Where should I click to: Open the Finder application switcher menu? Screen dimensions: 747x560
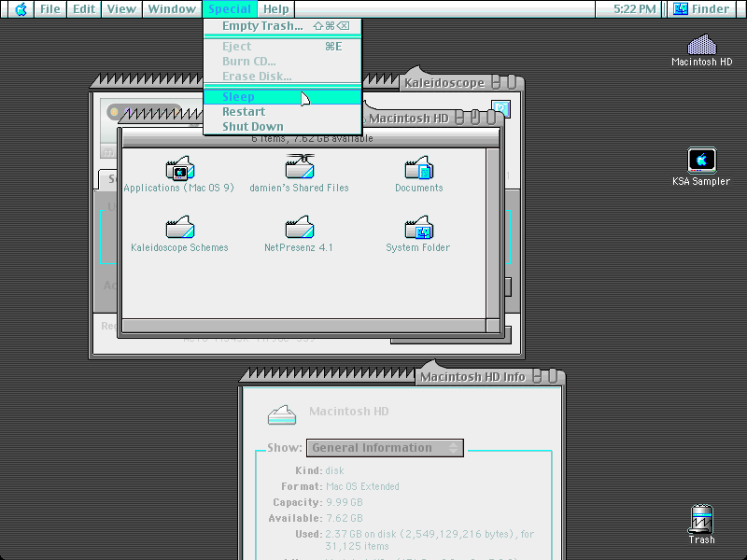point(701,9)
